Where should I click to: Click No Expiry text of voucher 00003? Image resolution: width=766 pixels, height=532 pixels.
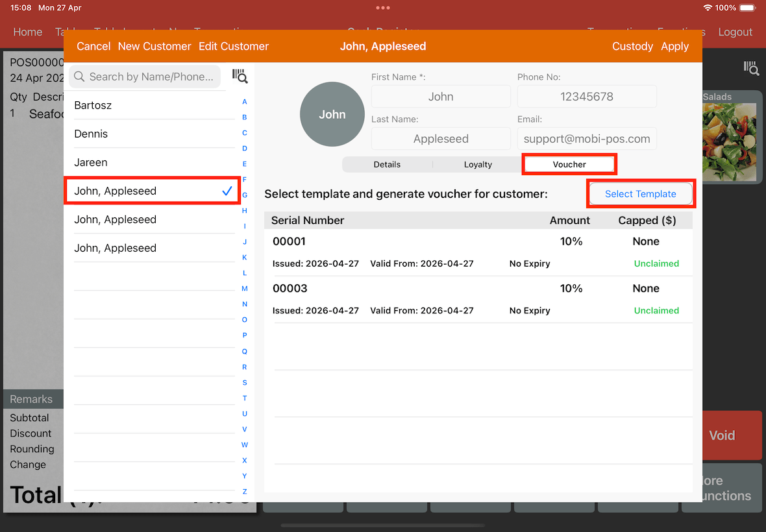530,310
